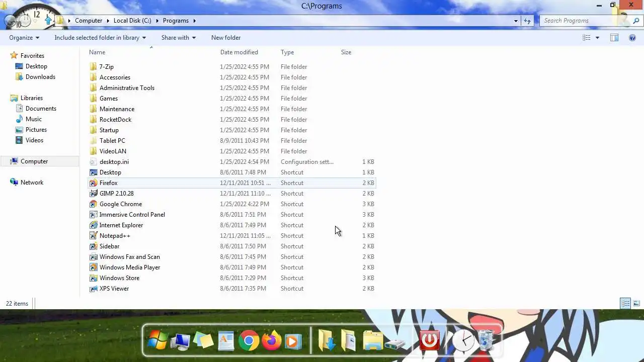This screenshot has height=362, width=644.
Task: Launch Firefox from the dock
Action: pos(271,341)
